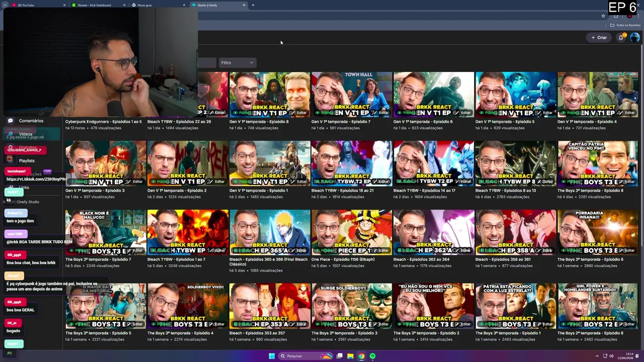Open the Windows notification center icon
The height and width of the screenshot is (362, 644).
pos(637,356)
